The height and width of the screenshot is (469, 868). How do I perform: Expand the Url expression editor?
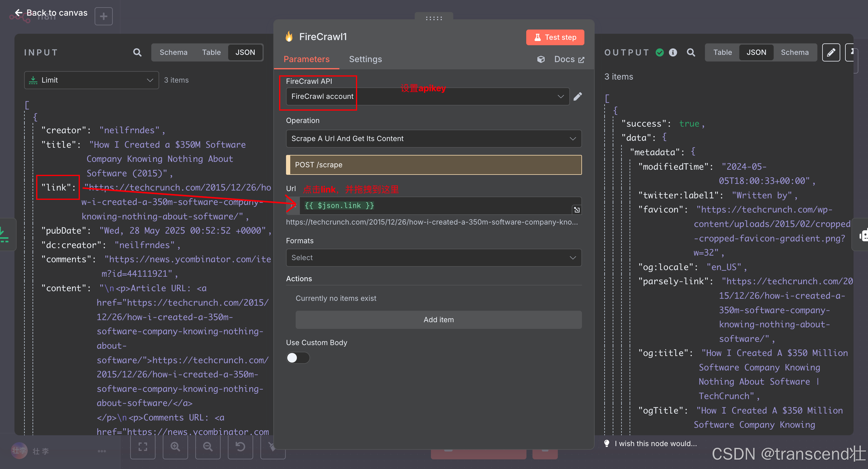577,210
